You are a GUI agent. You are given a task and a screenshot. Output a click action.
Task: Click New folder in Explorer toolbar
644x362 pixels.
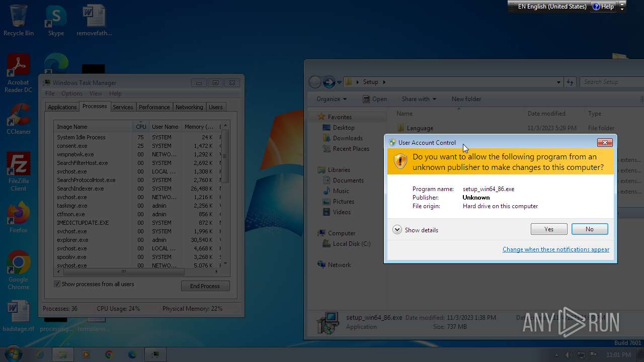click(x=466, y=99)
